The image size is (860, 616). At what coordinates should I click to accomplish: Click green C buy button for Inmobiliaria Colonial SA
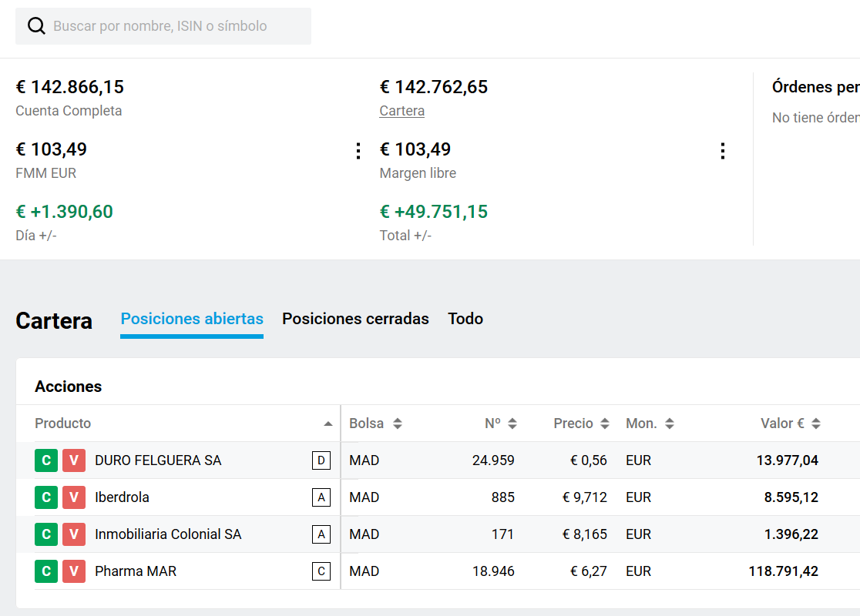point(46,534)
